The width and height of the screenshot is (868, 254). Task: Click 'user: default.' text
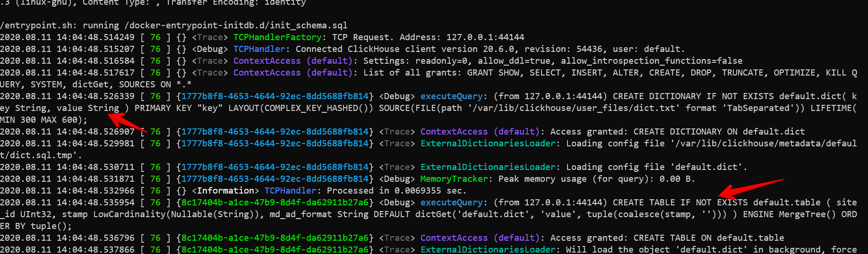[649, 49]
